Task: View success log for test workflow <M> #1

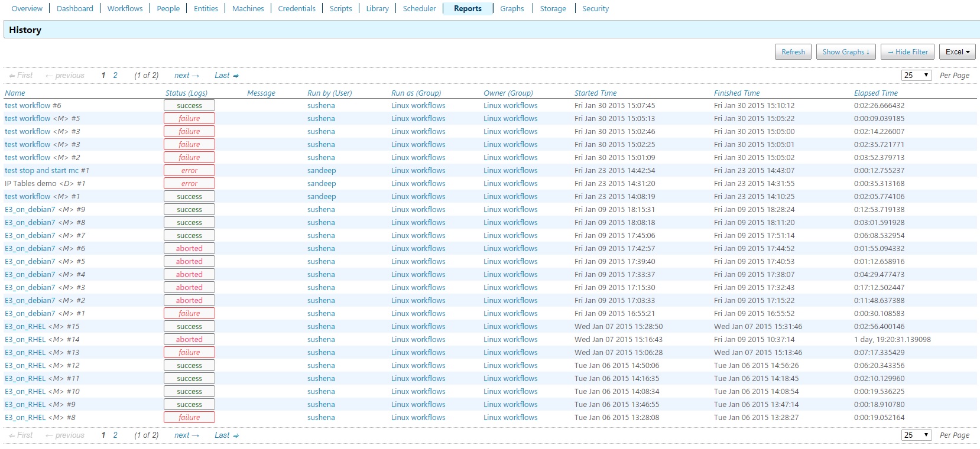Action: point(189,196)
